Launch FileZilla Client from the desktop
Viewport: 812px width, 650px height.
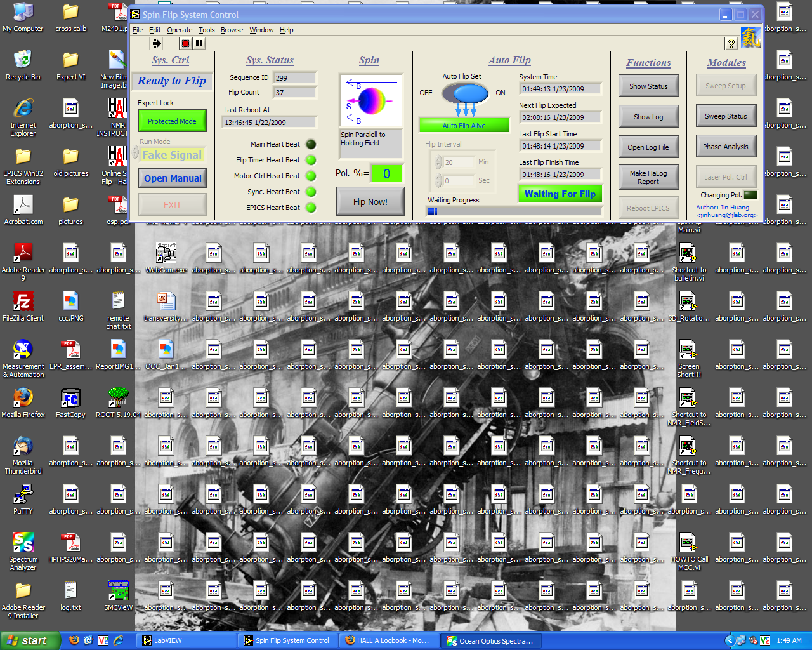pos(23,307)
